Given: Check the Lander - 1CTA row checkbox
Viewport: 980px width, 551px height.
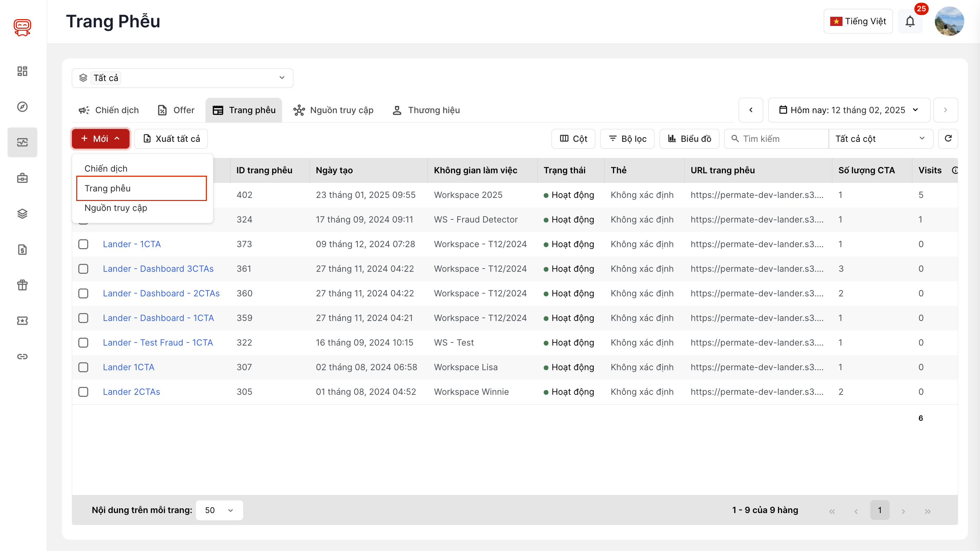Looking at the screenshot, I should pyautogui.click(x=83, y=244).
